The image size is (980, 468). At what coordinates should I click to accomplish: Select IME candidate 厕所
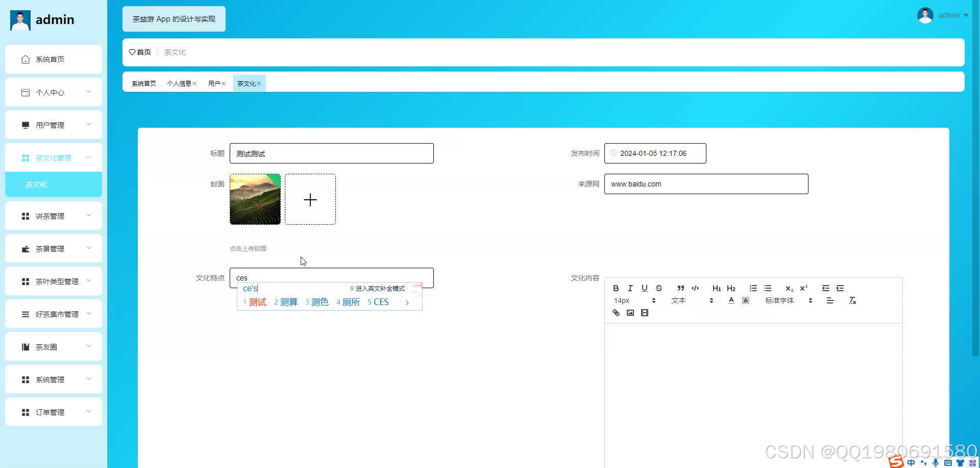(348, 302)
